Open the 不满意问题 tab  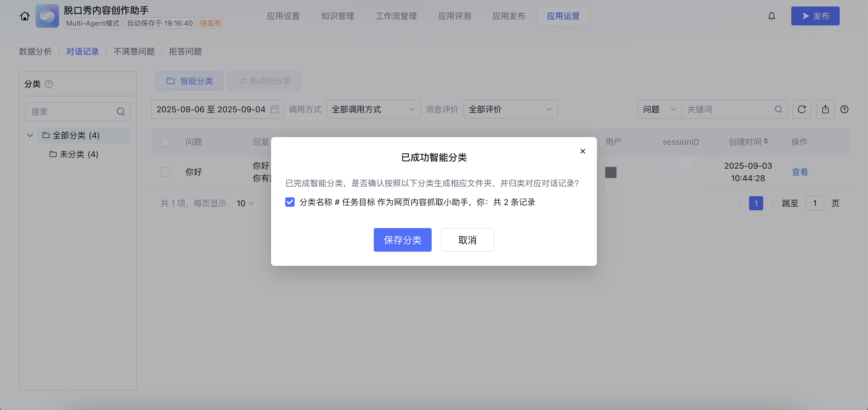point(134,51)
